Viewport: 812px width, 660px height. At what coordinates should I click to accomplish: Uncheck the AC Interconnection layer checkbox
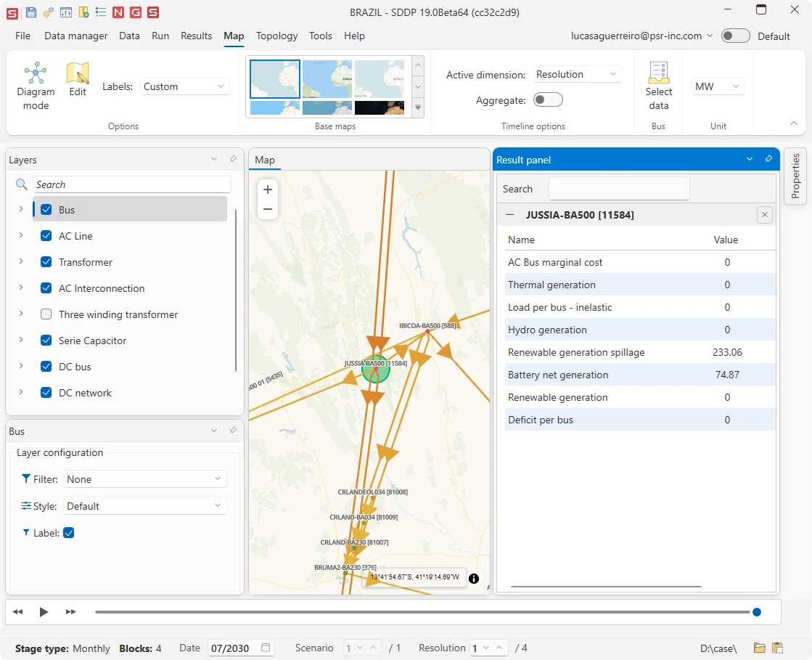tap(46, 288)
